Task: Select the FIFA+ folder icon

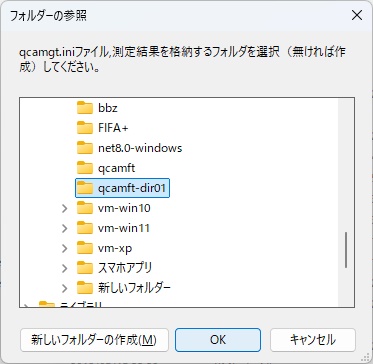Action: [x=85, y=128]
